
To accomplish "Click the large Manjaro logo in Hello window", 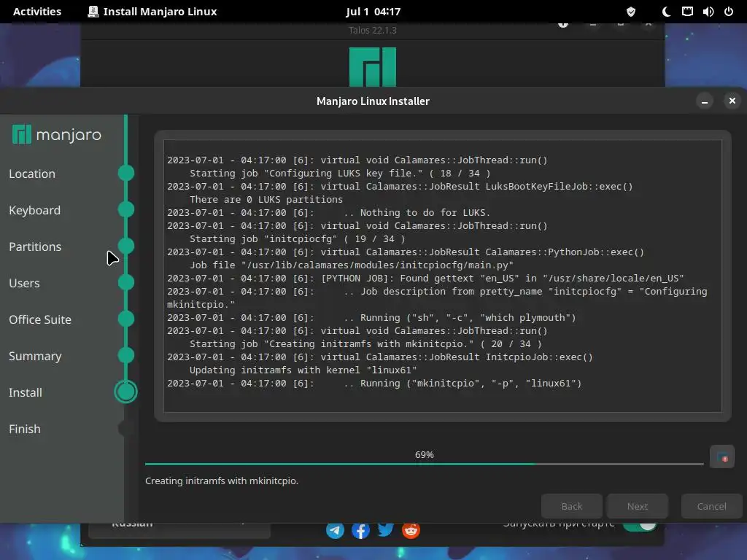I will coord(373,66).
